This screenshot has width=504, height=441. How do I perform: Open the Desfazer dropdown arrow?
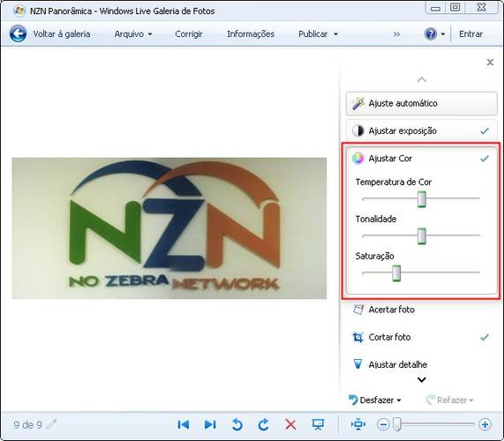399,400
